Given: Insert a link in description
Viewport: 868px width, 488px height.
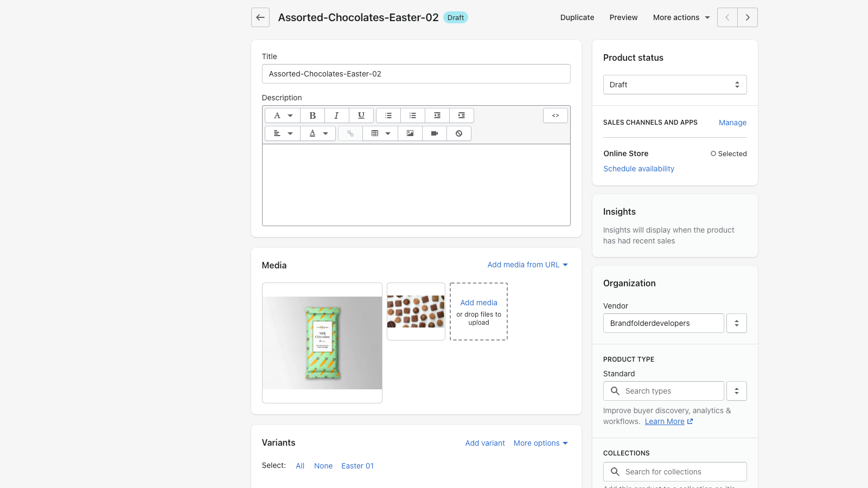Looking at the screenshot, I should [x=350, y=133].
